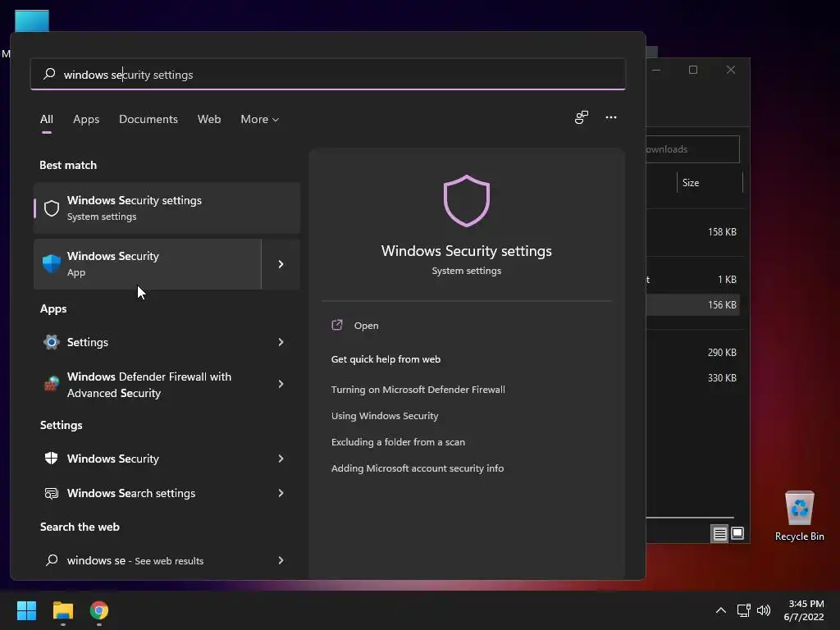Viewport: 840px width, 630px height.
Task: Switch File Explorer to details view icon
Action: click(719, 533)
